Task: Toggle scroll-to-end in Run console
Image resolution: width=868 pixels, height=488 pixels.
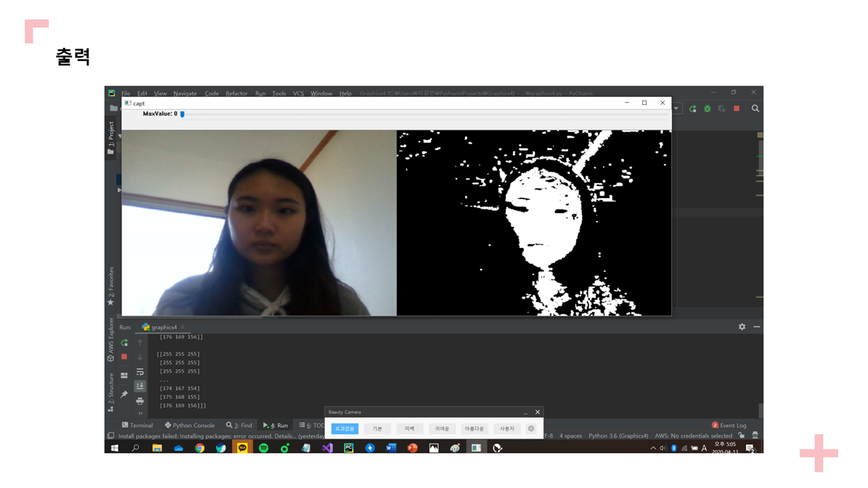Action: (x=140, y=386)
